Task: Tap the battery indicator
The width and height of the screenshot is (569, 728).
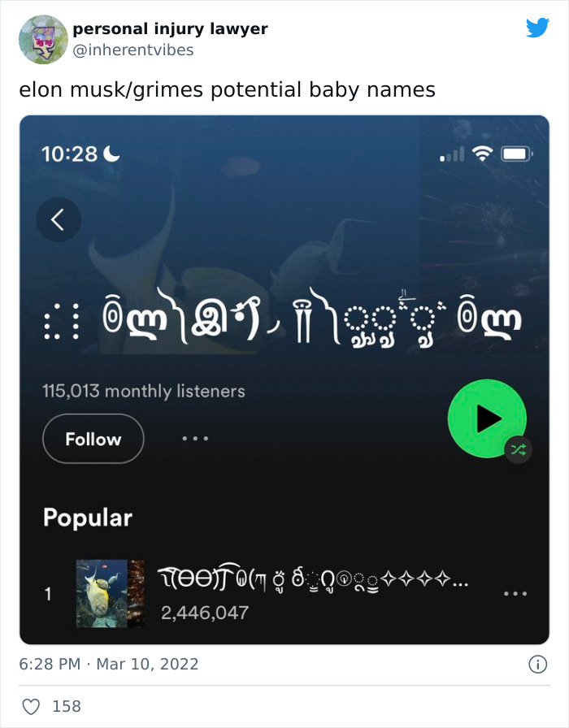Action: (x=515, y=152)
